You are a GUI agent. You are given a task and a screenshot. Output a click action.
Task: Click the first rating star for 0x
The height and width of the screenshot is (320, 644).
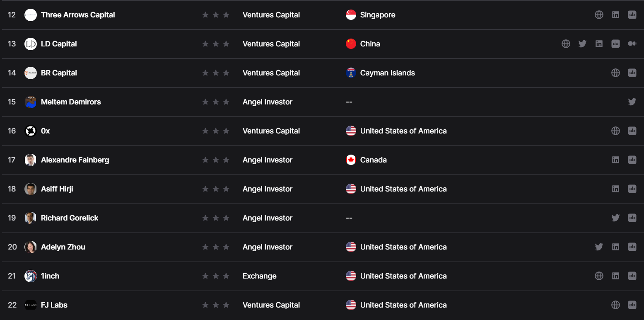205,131
